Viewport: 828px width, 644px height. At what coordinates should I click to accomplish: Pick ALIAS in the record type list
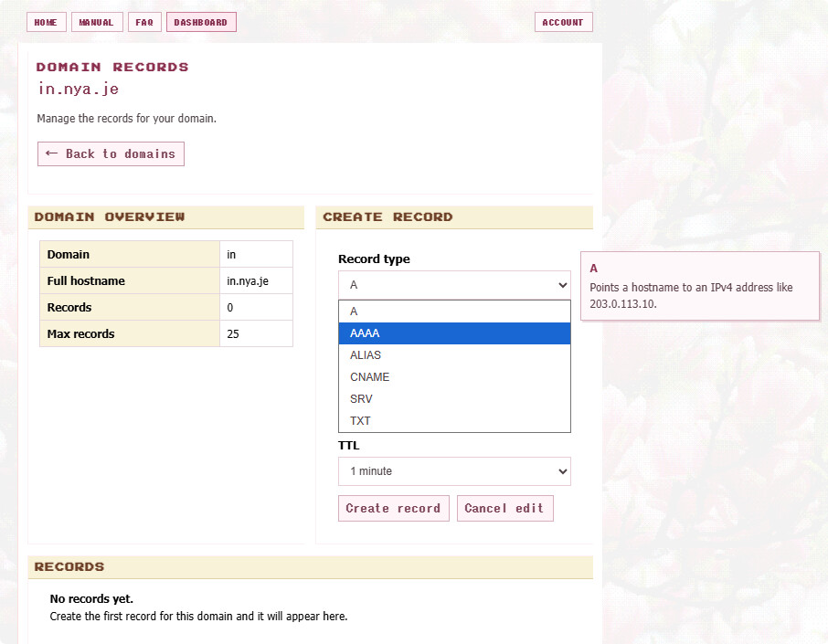pos(454,355)
